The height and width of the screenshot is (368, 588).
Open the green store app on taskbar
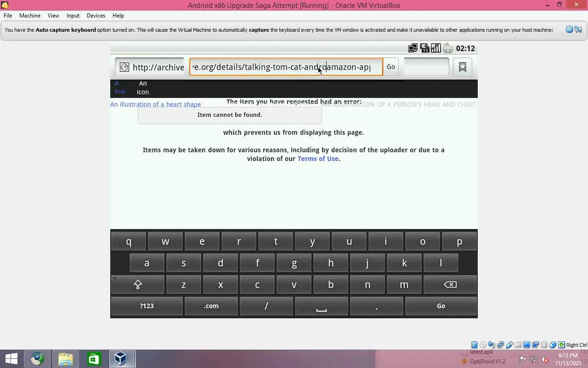(x=94, y=359)
